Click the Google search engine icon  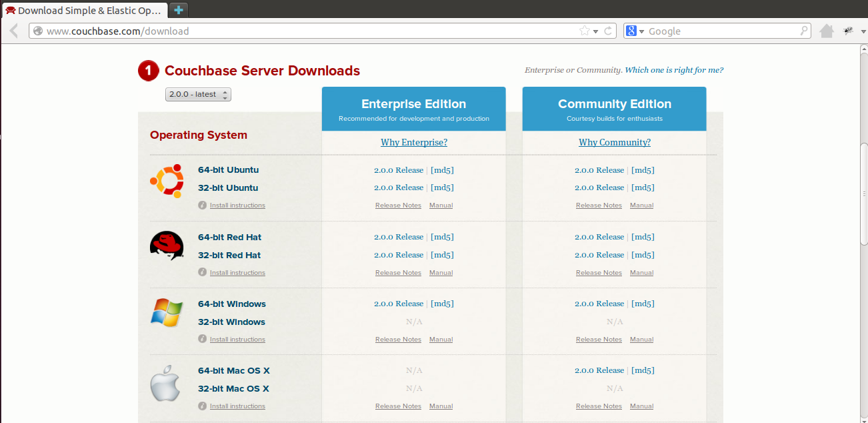tap(631, 31)
